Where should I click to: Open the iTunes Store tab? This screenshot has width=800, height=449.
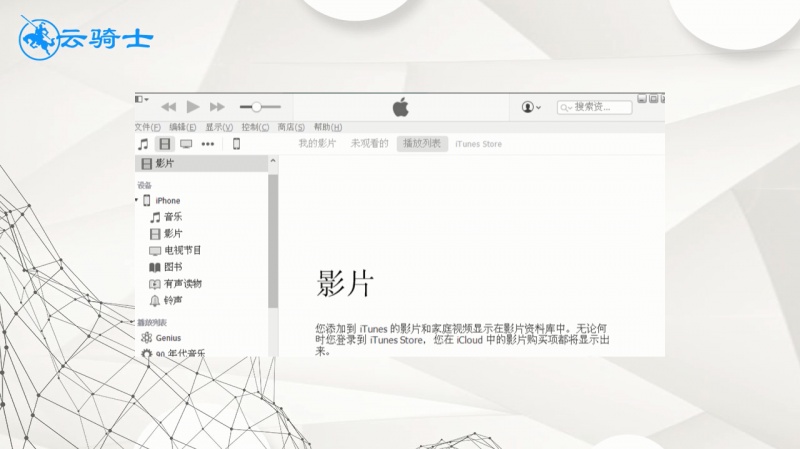tap(479, 144)
